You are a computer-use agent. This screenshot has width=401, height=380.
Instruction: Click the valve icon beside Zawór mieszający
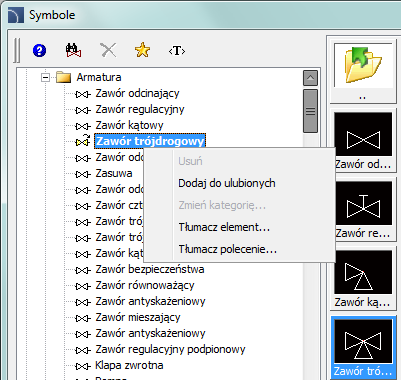[83, 318]
